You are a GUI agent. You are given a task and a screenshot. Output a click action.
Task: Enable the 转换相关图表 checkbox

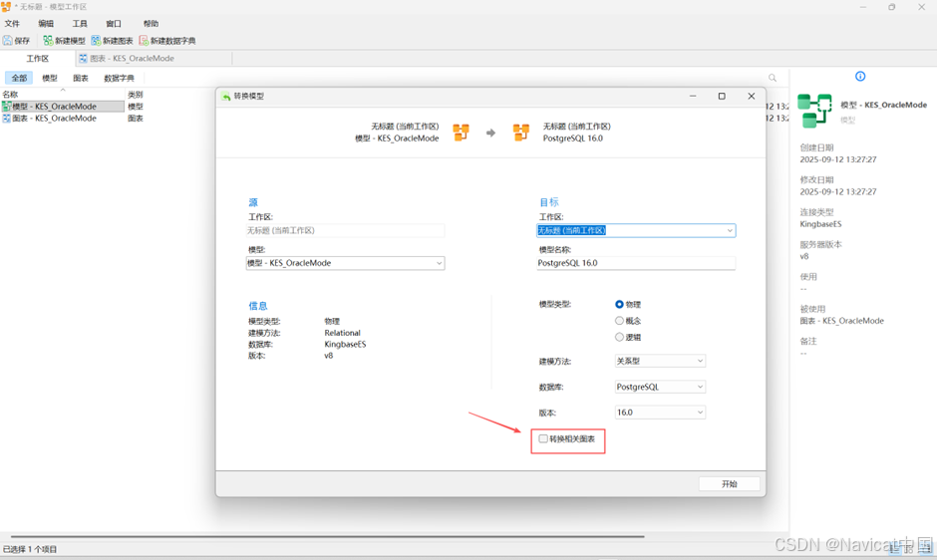543,438
